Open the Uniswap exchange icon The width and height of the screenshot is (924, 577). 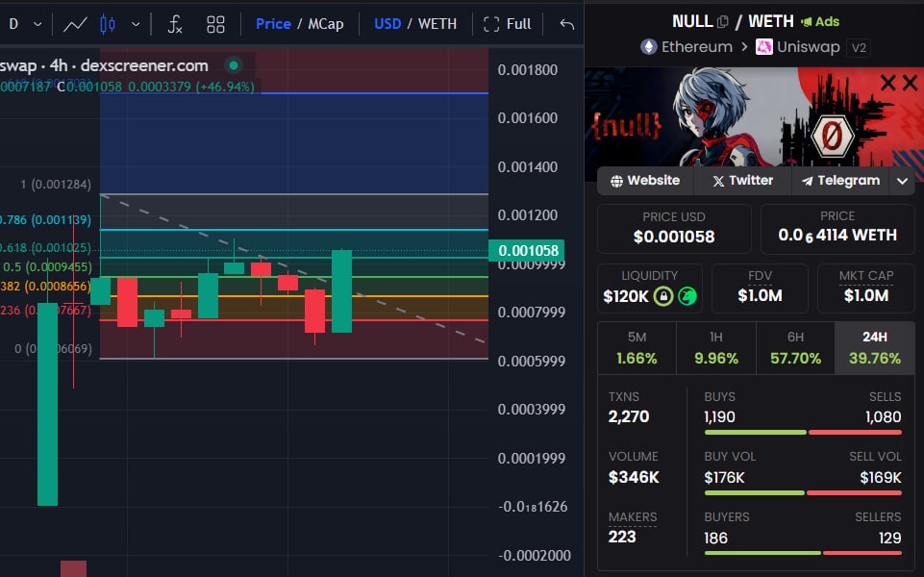764,45
